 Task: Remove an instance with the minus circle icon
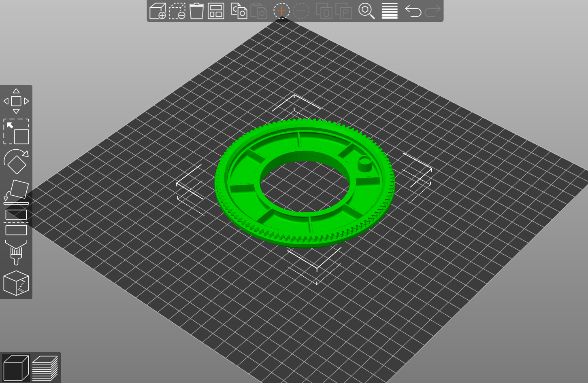(301, 11)
